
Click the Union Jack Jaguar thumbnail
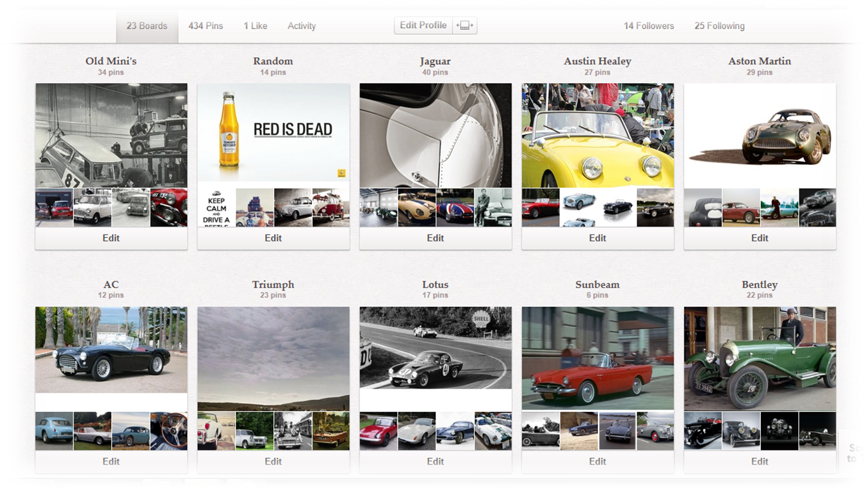click(x=455, y=208)
